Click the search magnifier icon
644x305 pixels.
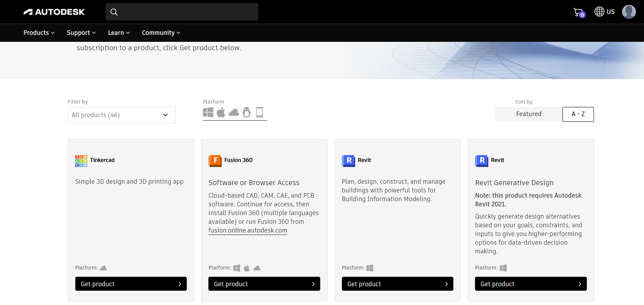114,12
